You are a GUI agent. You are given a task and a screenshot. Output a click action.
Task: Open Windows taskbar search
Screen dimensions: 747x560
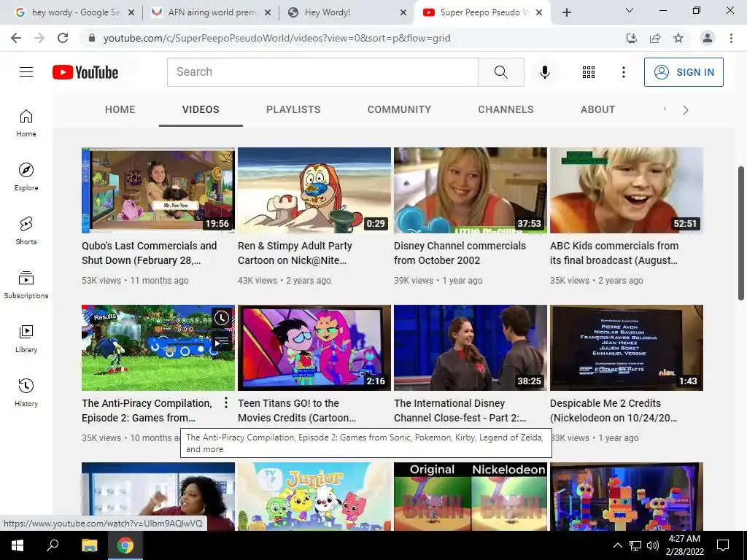click(53, 545)
